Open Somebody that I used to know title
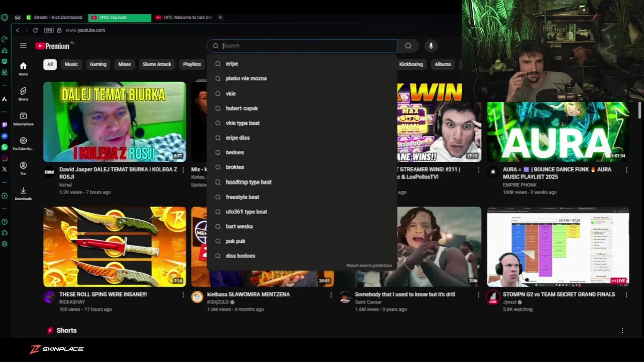This screenshot has height=362, width=644. pyautogui.click(x=405, y=294)
